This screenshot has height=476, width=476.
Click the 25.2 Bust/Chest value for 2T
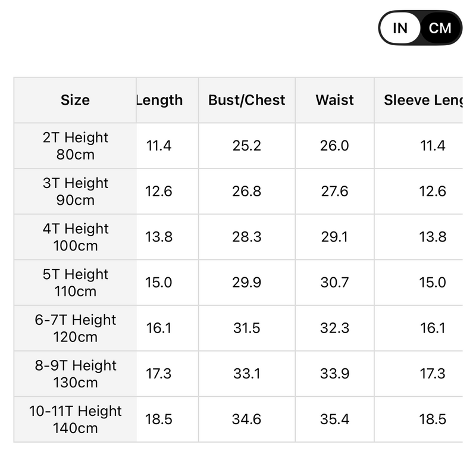[x=247, y=146]
